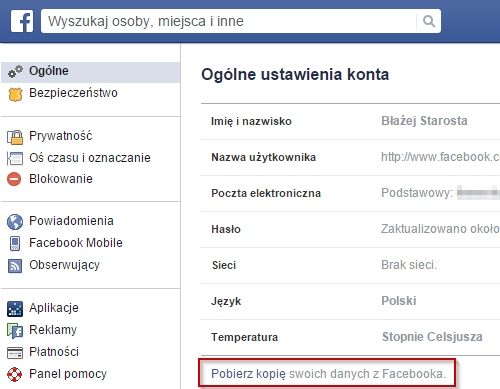Click the language value 'Polski'

[399, 301]
